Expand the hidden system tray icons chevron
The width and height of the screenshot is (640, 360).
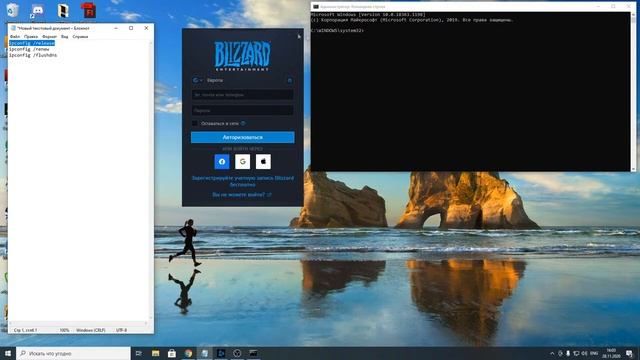[x=552, y=353]
